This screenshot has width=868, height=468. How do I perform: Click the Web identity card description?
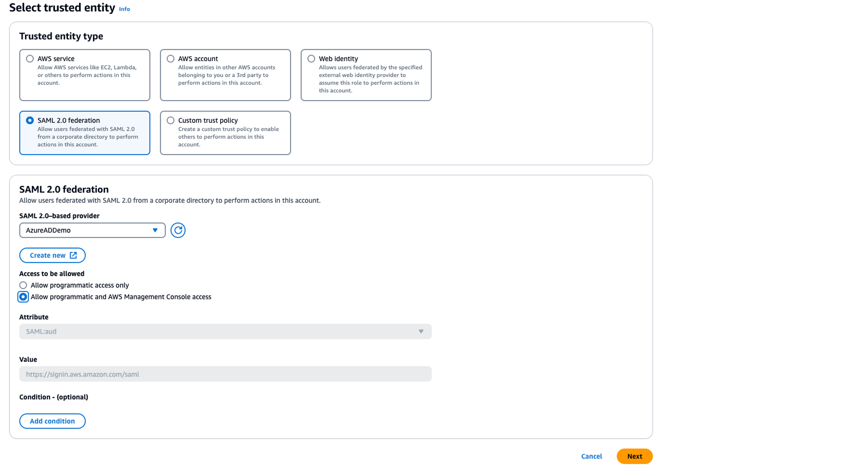370,79
